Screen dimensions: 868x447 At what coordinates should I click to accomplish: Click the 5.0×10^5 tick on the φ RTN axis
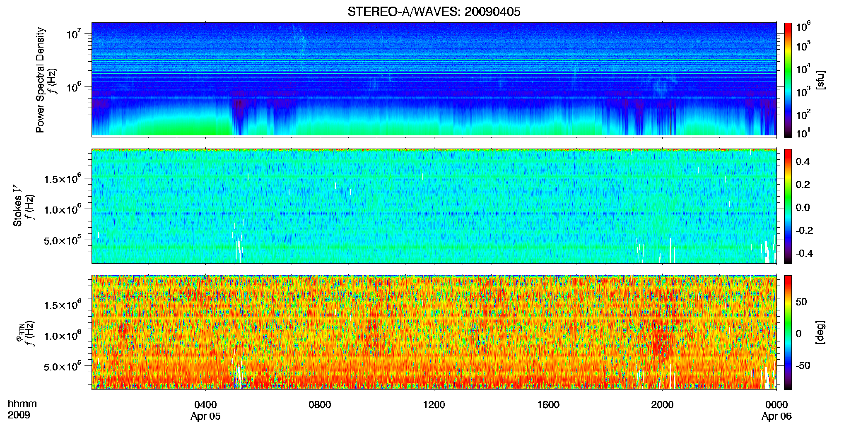(x=62, y=366)
